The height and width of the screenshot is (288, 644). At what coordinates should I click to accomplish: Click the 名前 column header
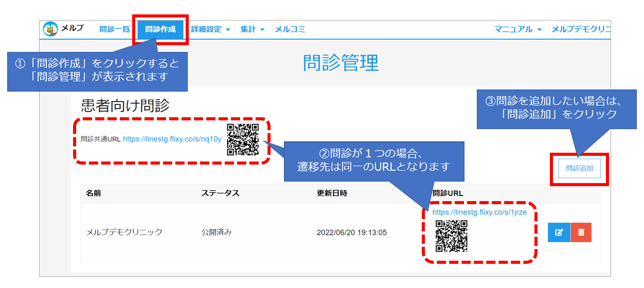click(94, 193)
